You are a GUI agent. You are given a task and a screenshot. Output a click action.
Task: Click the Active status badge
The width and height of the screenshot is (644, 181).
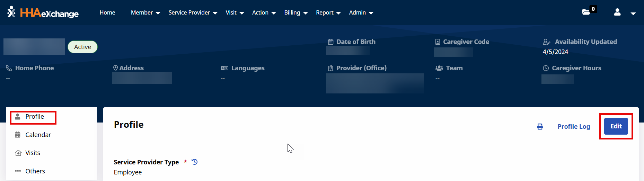(x=82, y=47)
